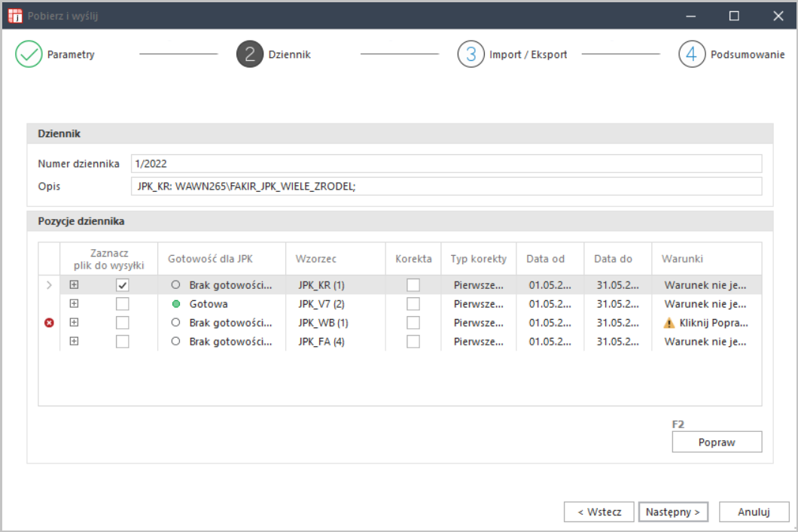This screenshot has width=798, height=532.
Task: Check the send checkbox for JPK_V7 row
Action: pos(122,304)
